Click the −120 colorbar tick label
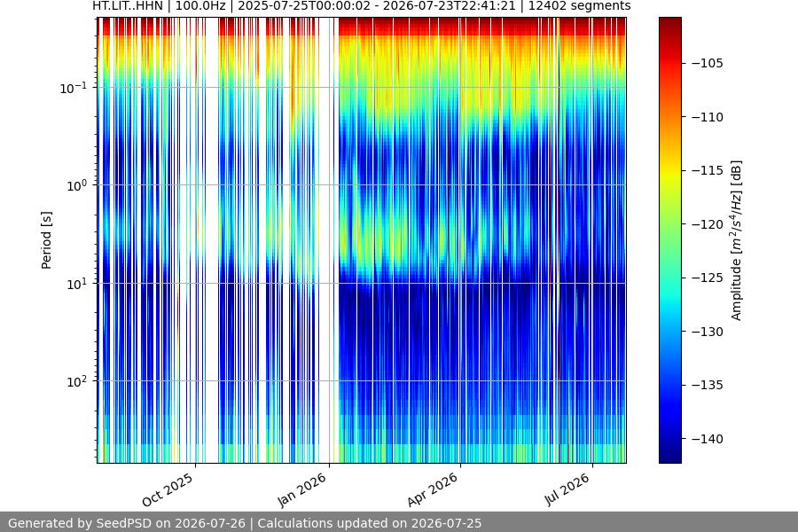Screen dimensions: 798x532 click(708, 224)
